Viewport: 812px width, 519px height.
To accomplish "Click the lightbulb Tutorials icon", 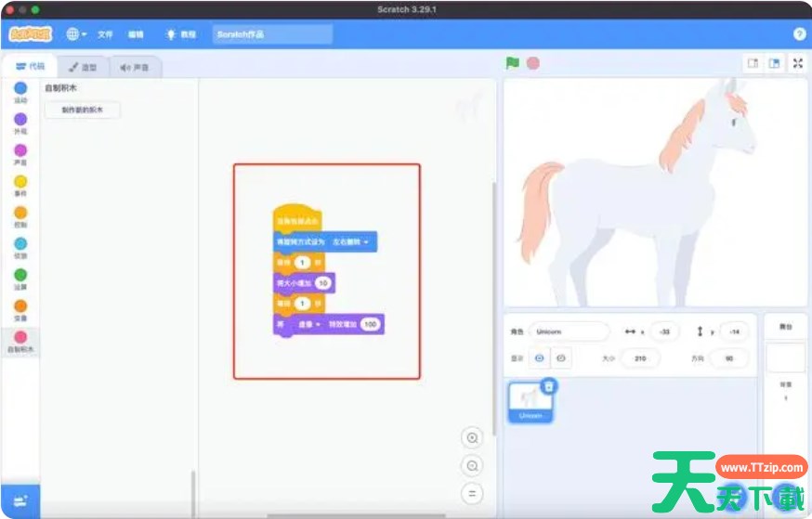I will pyautogui.click(x=170, y=34).
